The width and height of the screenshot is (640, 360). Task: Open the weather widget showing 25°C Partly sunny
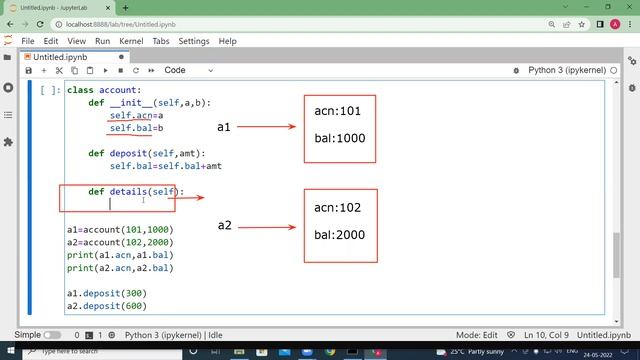[470, 351]
